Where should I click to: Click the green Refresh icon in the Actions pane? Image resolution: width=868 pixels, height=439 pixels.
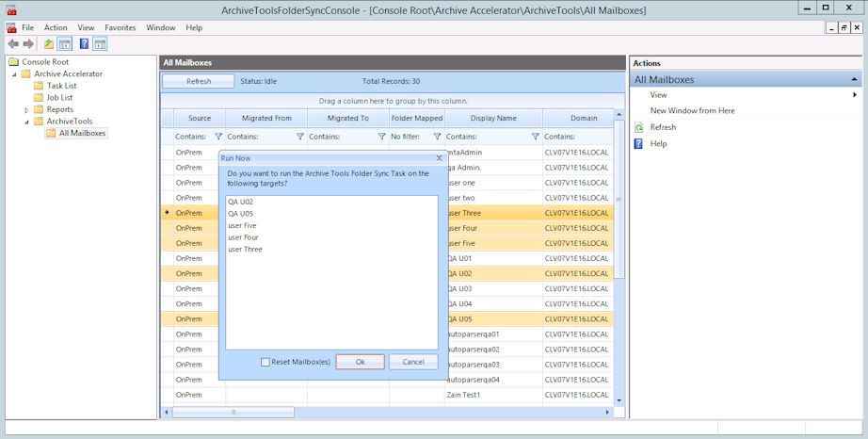pyautogui.click(x=639, y=127)
